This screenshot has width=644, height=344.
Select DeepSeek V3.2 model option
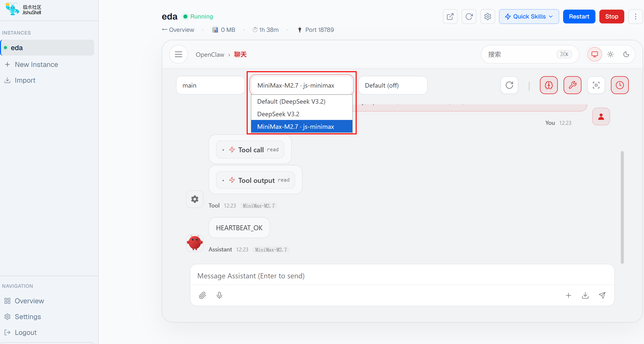click(302, 114)
